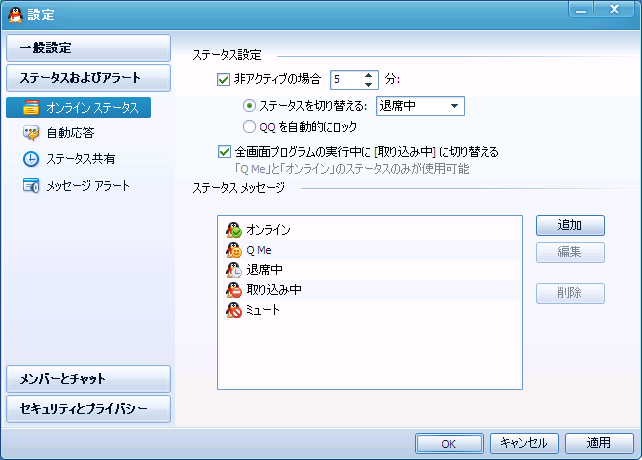Close the 設定 window
This screenshot has height=460, width=642.
615,9
